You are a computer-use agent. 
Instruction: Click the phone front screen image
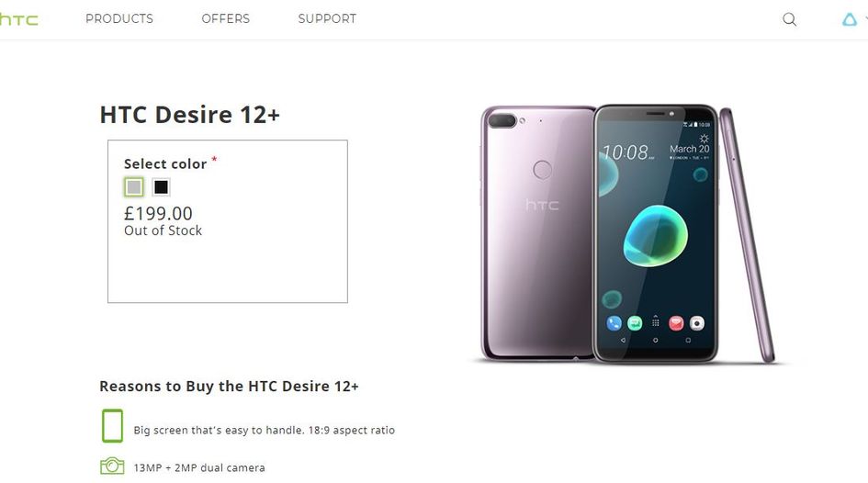[656, 233]
